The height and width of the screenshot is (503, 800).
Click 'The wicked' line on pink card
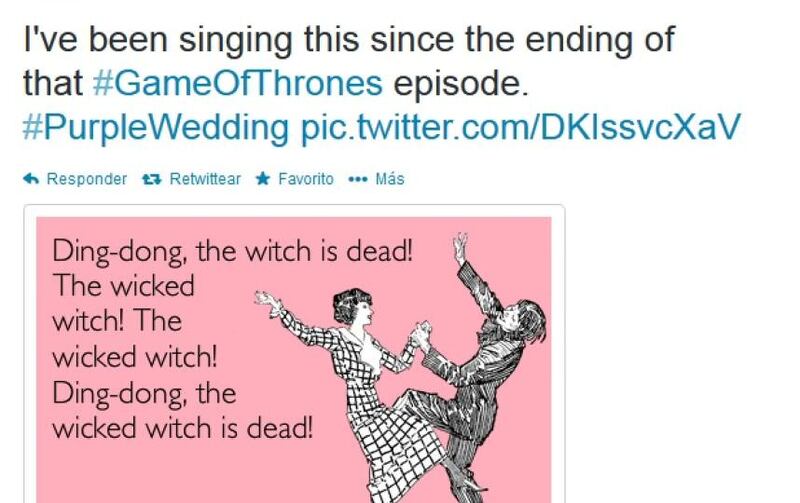point(123,286)
